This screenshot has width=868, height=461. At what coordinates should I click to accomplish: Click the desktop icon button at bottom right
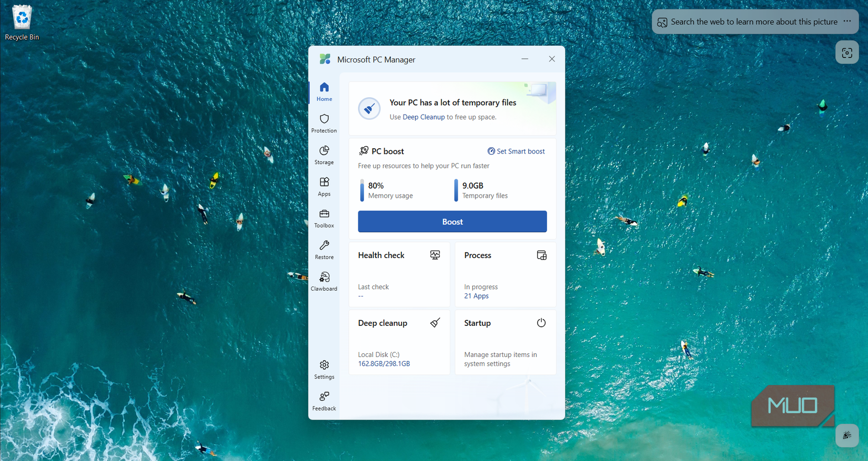[847, 435]
